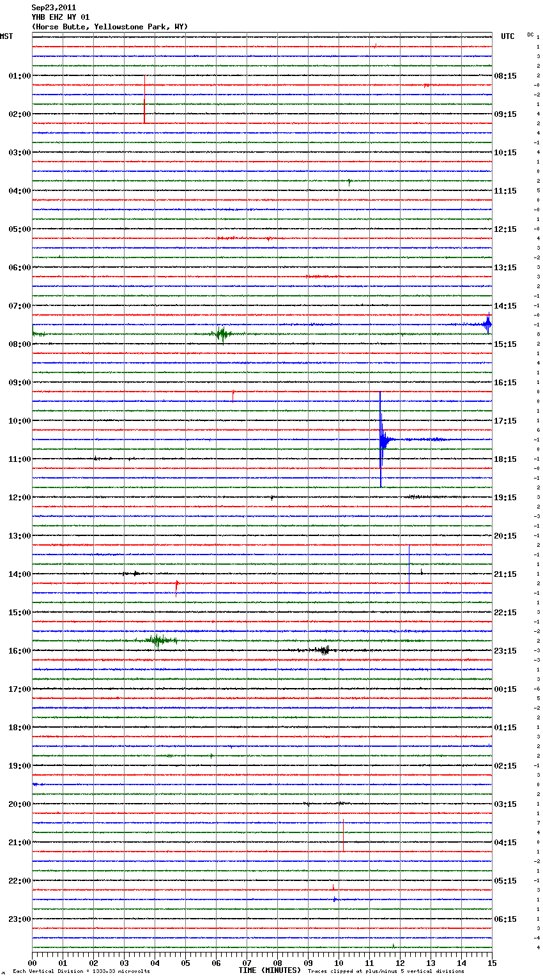Click the 12:00 MST time label
This screenshot has width=543, height=980.
[19, 498]
